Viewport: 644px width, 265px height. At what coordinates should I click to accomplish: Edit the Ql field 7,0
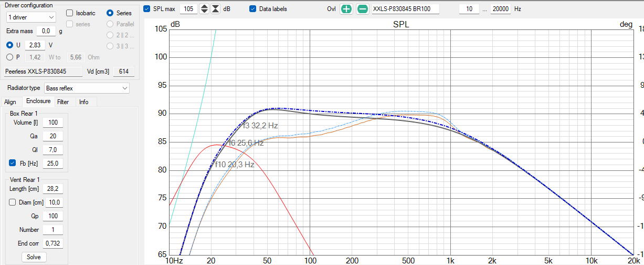pyautogui.click(x=52, y=150)
